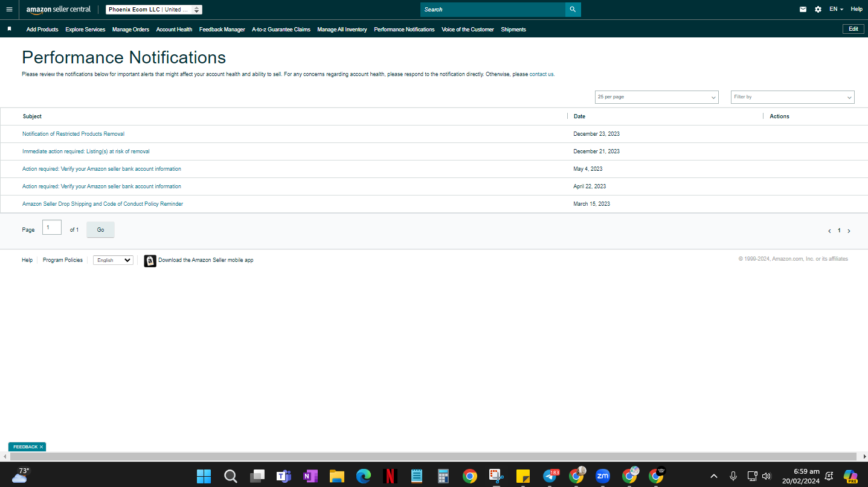This screenshot has width=868, height=487.
Task: Click the bookmark icon in favorites bar
Action: coord(9,29)
